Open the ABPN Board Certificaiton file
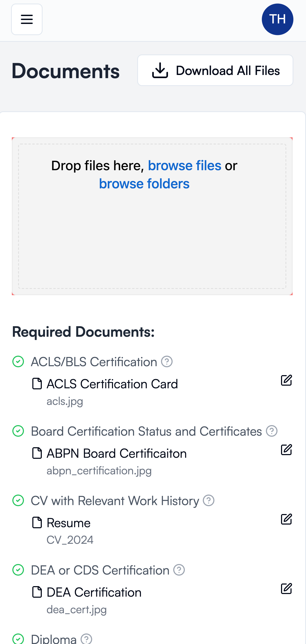The image size is (306, 644). point(116,454)
